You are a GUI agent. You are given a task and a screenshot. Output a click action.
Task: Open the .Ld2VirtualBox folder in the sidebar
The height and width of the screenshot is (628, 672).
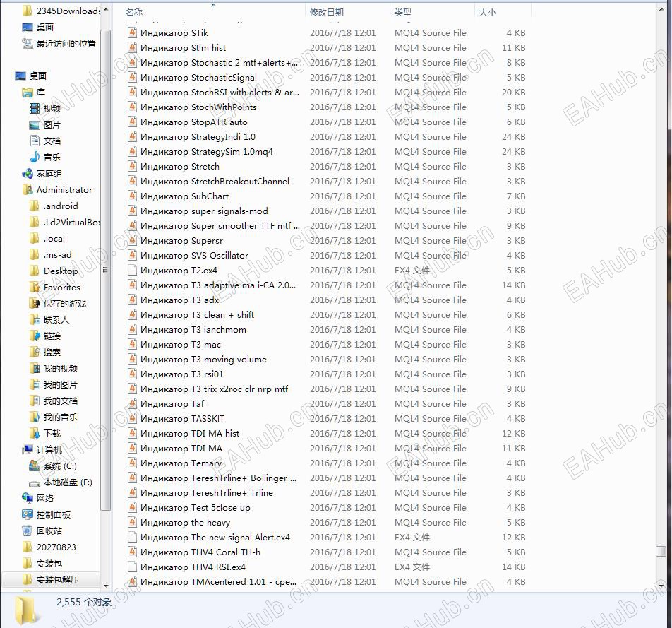[x=71, y=223]
